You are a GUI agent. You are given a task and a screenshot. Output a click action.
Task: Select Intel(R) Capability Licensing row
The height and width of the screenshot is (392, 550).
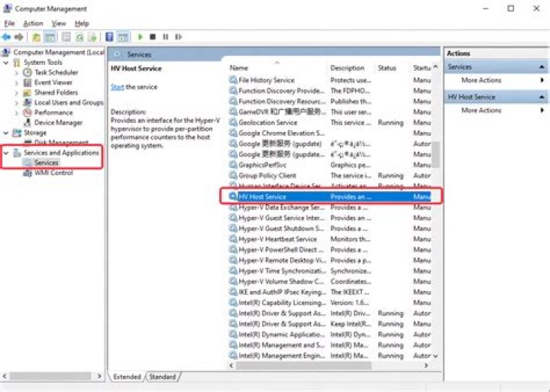pos(329,302)
